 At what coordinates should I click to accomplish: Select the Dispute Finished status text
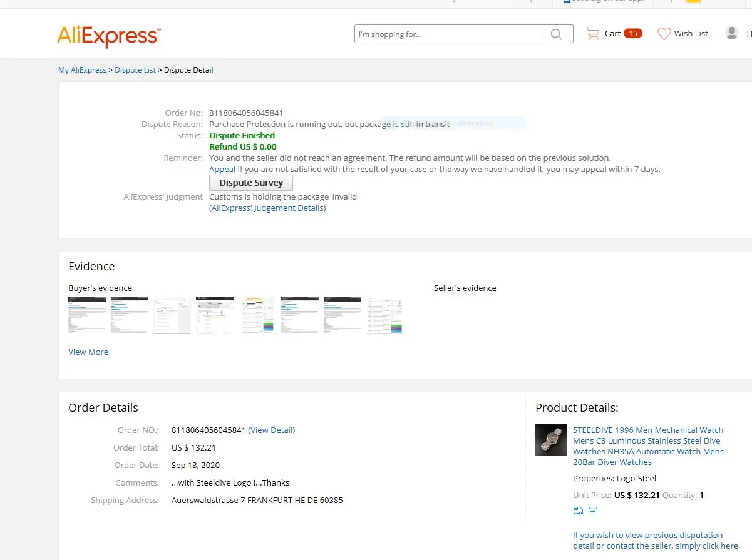242,135
